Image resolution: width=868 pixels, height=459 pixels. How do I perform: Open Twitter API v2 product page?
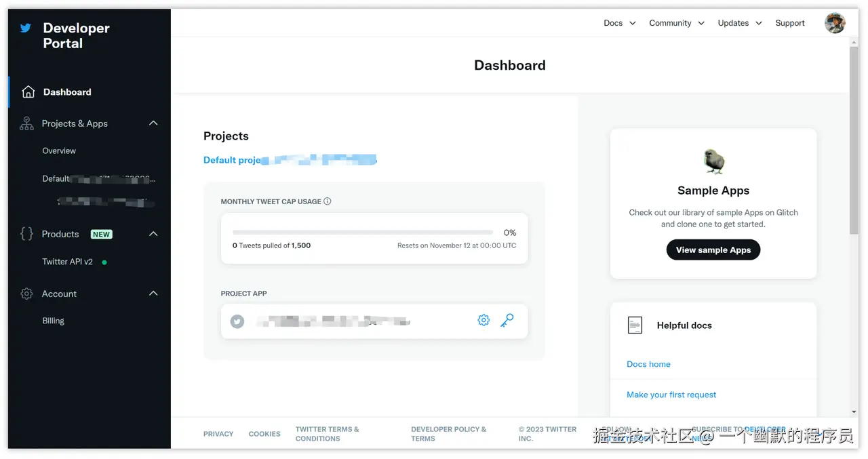[68, 262]
